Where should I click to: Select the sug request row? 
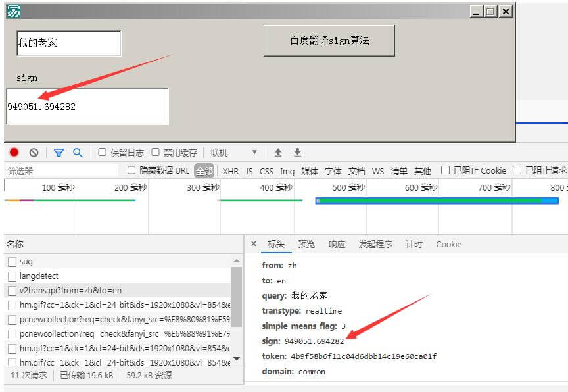[x=118, y=262]
